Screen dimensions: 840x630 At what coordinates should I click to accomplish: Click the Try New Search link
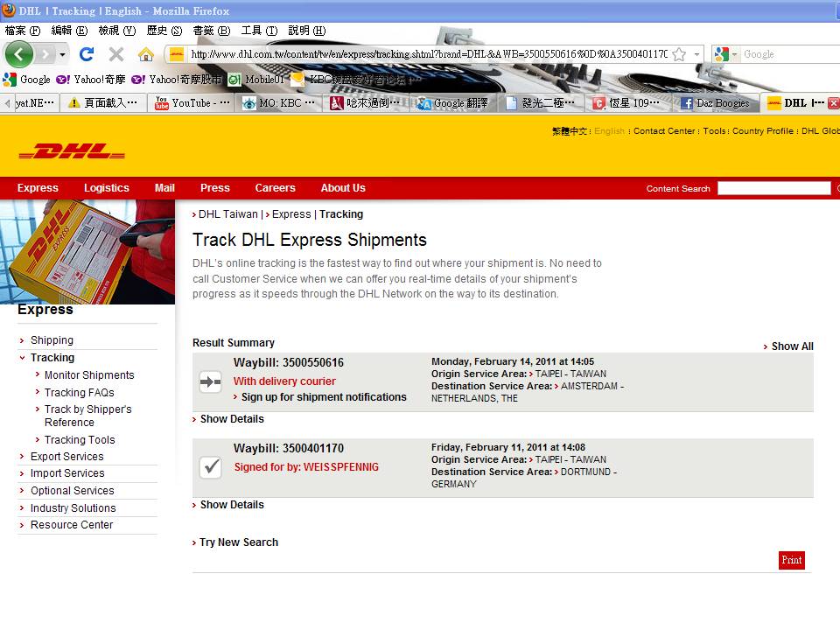pos(238,542)
